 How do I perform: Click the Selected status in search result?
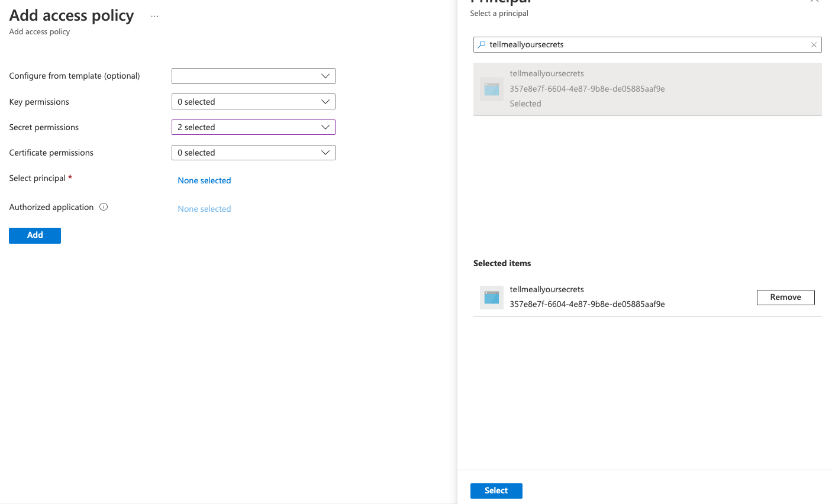[x=525, y=104]
